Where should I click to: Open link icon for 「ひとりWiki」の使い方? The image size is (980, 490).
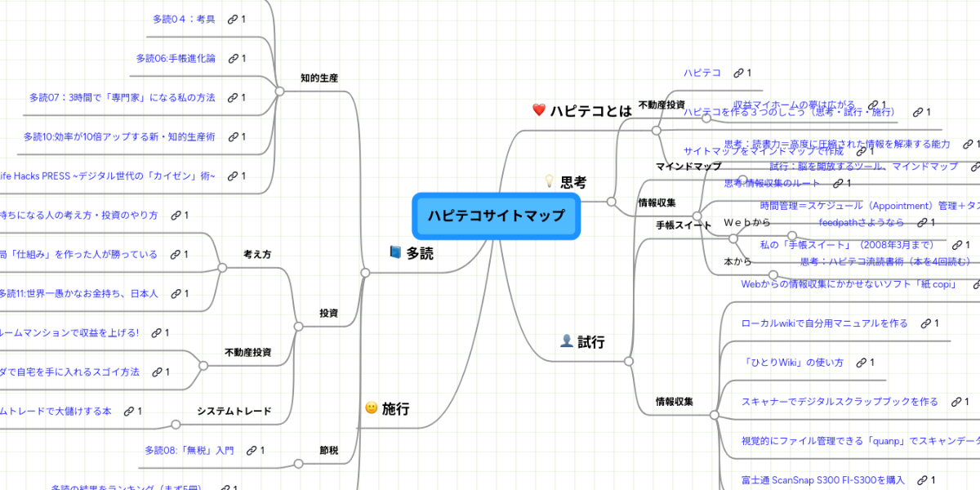coord(860,362)
